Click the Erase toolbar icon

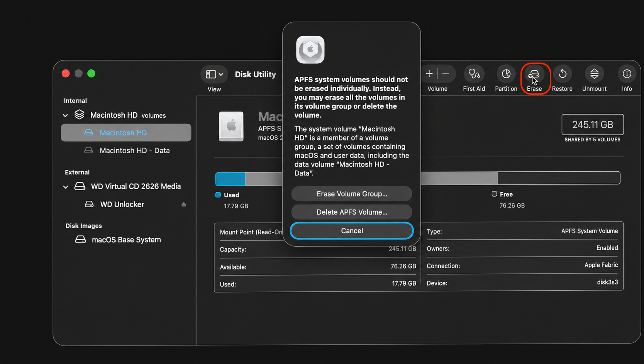[534, 74]
